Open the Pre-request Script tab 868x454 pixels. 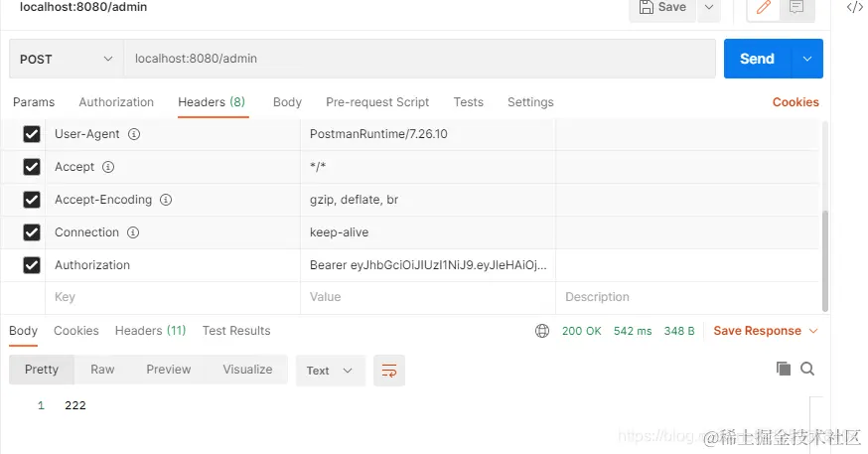(377, 102)
